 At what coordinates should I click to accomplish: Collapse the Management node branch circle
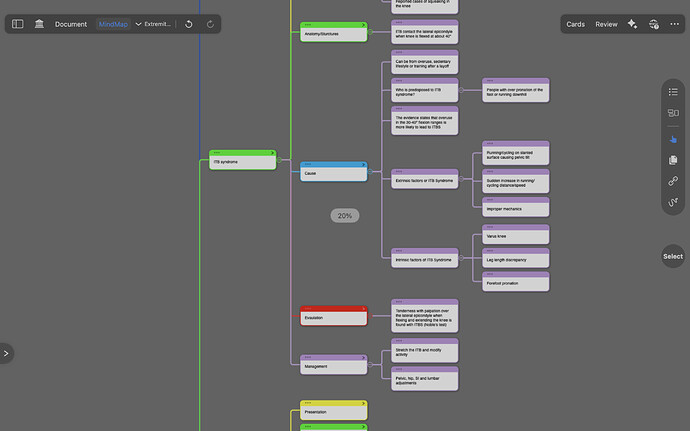(x=371, y=365)
